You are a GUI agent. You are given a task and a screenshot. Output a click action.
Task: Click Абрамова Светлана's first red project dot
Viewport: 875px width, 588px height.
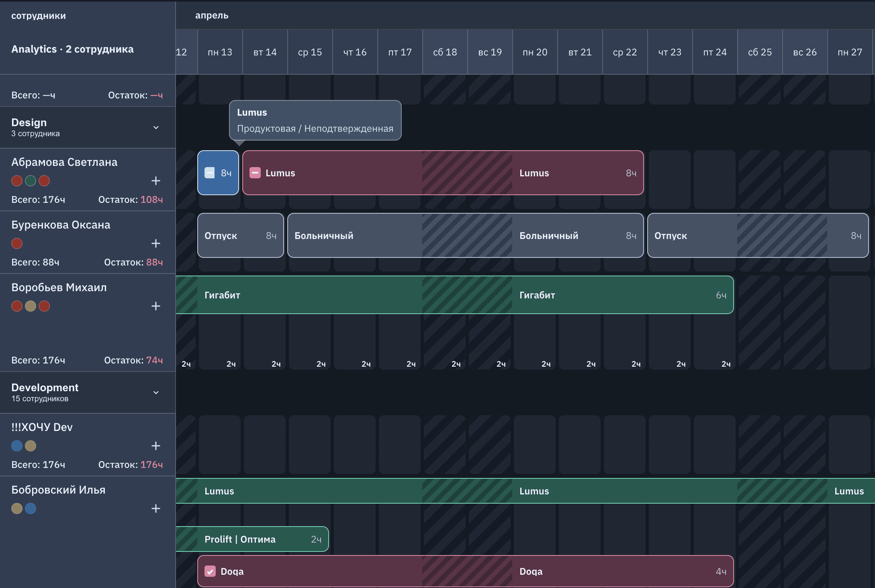[17, 181]
